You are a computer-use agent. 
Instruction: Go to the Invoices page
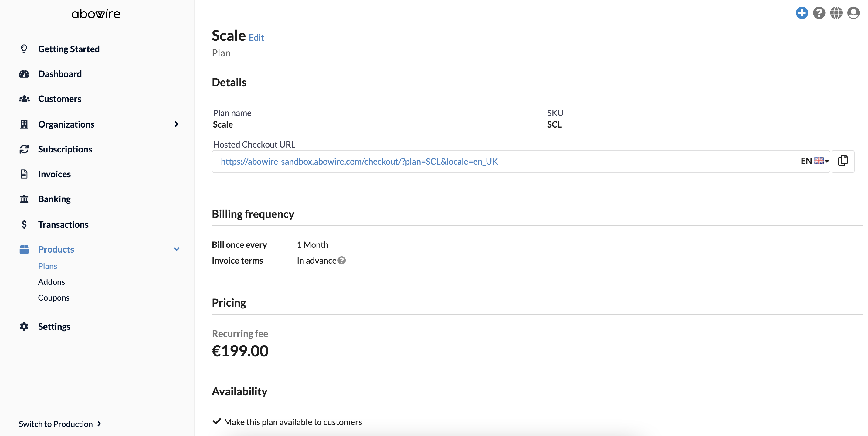[54, 174]
